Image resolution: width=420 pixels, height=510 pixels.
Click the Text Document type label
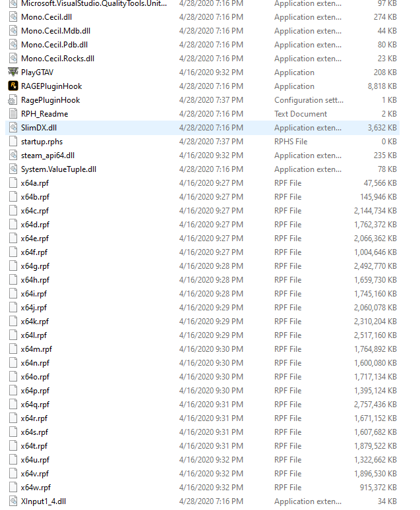click(x=301, y=114)
